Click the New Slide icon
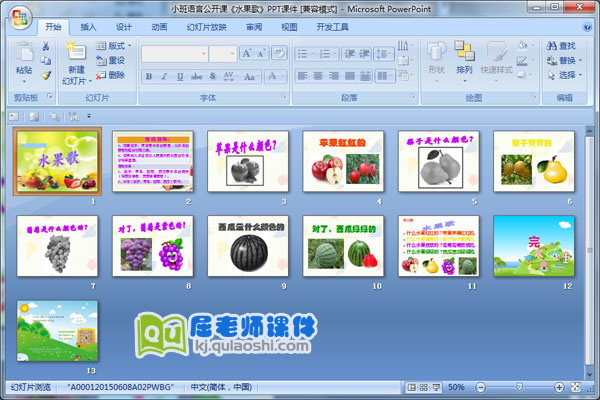 pyautogui.click(x=76, y=52)
